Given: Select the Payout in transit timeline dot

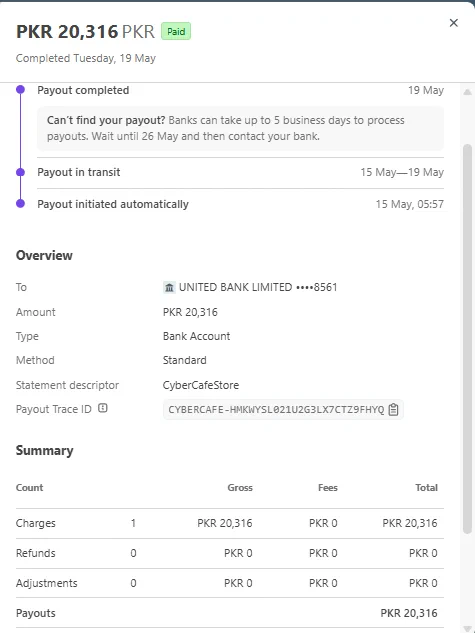Looking at the screenshot, I should pos(20,172).
